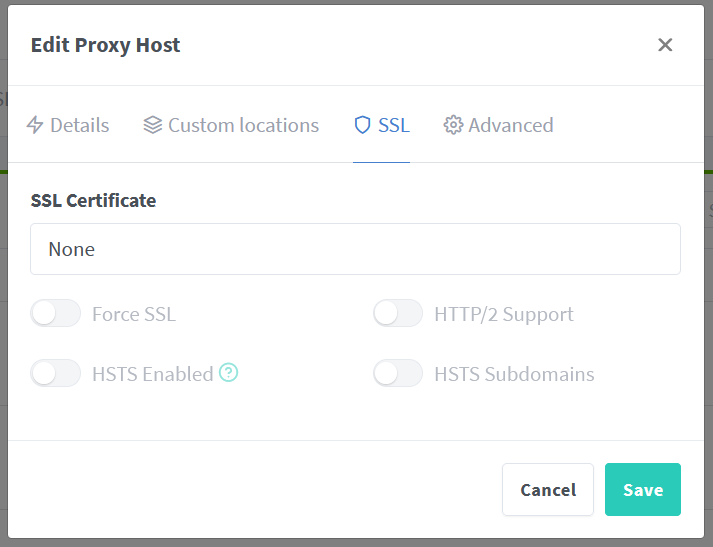
Task: Enable the Force SSL switch
Action: 56,314
